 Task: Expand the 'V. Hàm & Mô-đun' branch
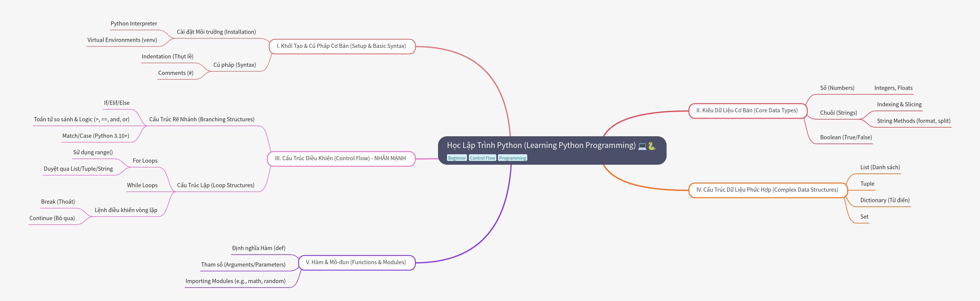[x=356, y=262]
